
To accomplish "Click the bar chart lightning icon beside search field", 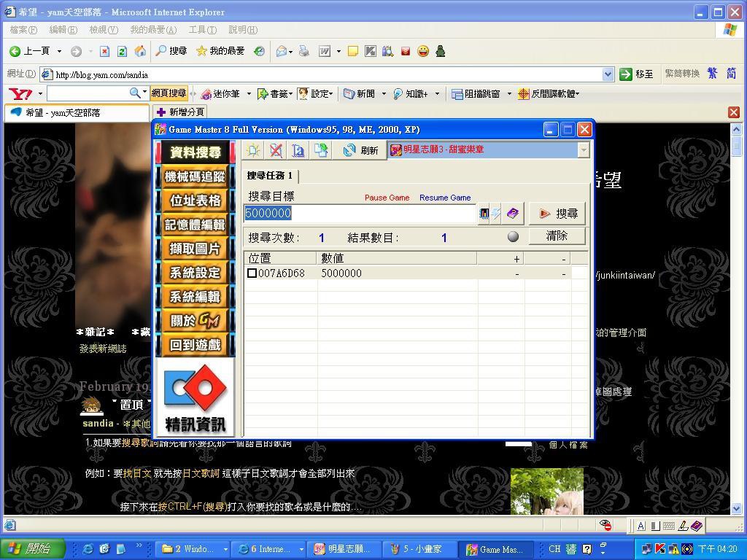I will coord(489,214).
